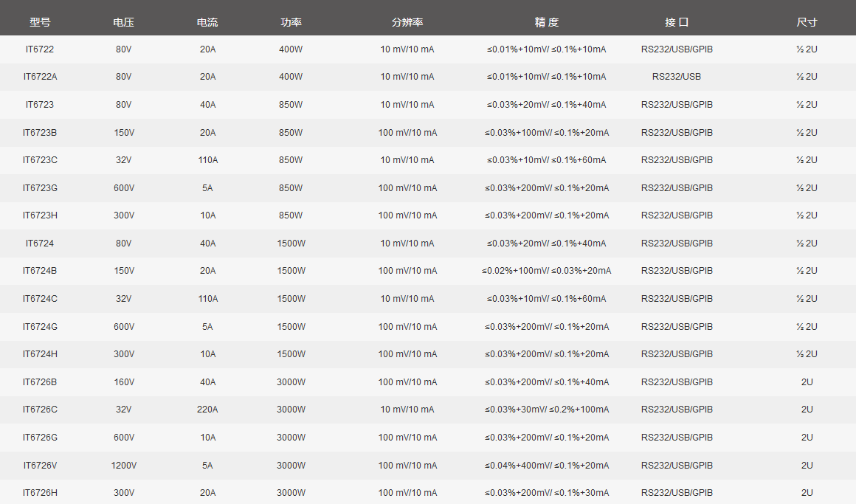The height and width of the screenshot is (504, 856).
Task: Select model IT6724C cell
Action: pyautogui.click(x=40, y=299)
